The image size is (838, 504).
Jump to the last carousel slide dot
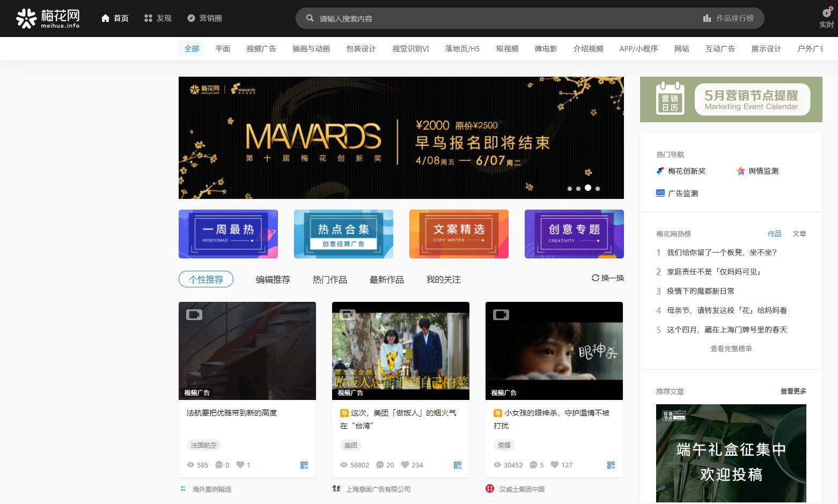[598, 189]
